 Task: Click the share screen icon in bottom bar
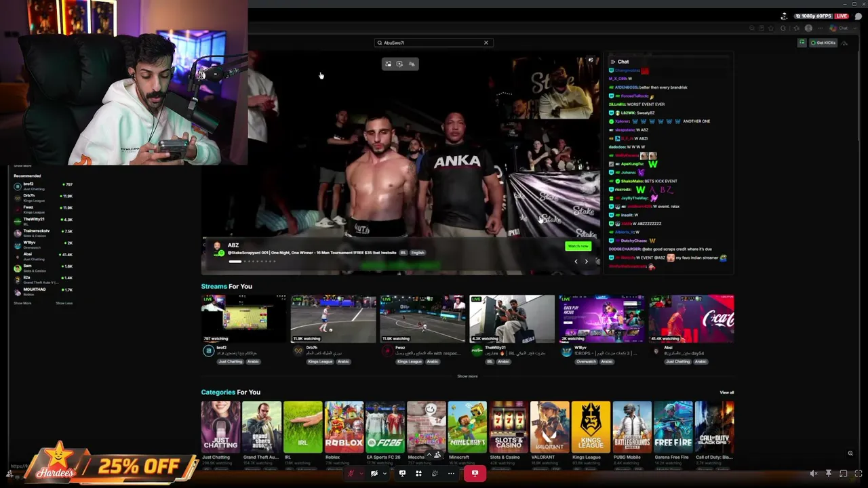coord(402,474)
